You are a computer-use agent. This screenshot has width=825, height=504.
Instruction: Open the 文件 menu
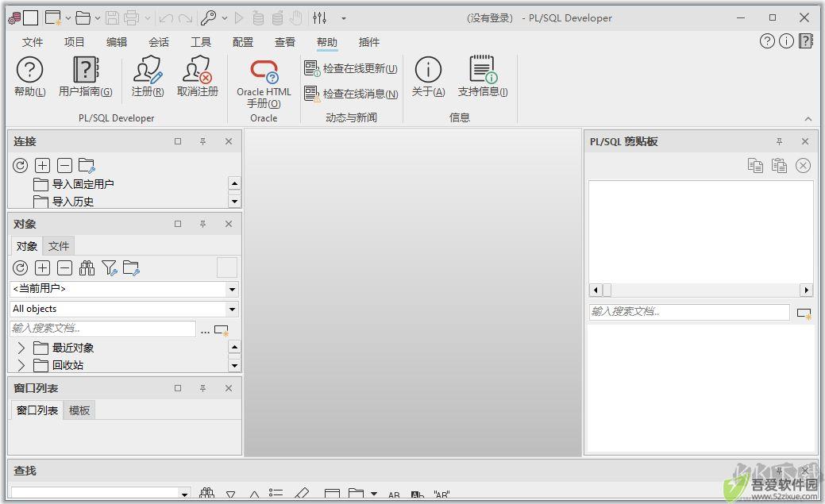pyautogui.click(x=33, y=42)
